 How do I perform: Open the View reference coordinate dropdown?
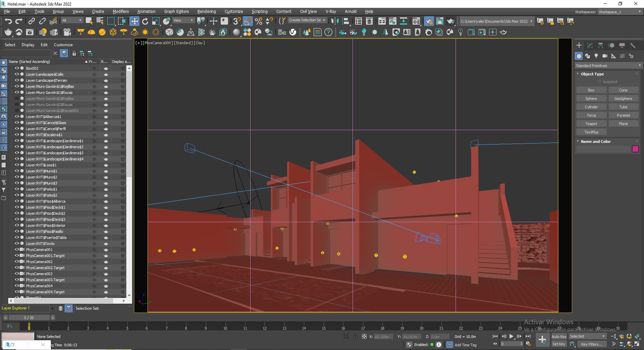click(183, 20)
